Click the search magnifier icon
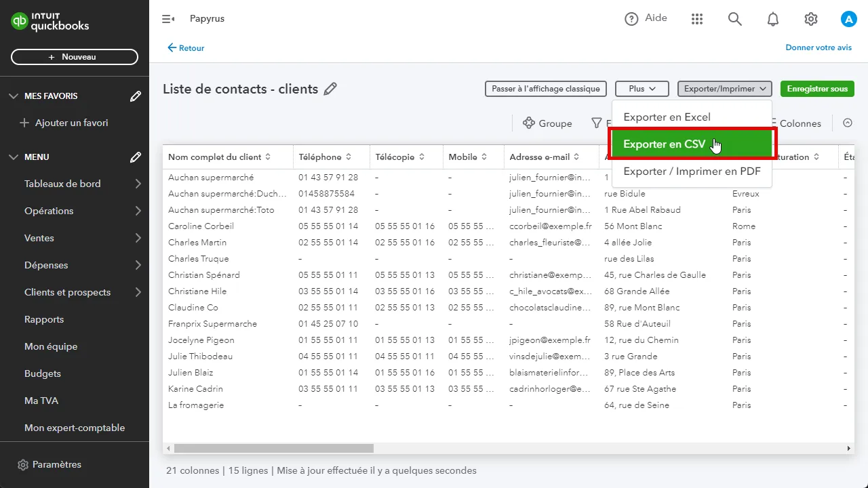Image resolution: width=868 pixels, height=488 pixels. (x=735, y=19)
